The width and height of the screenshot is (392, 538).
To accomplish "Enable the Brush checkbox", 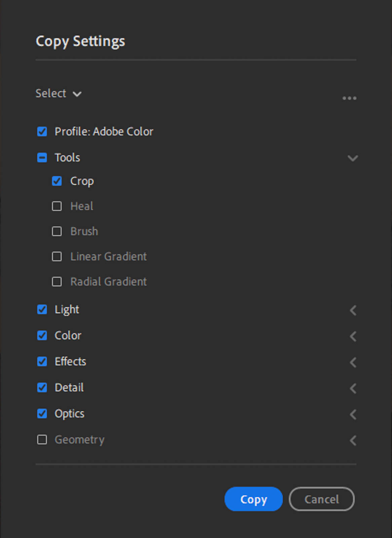I will [x=57, y=231].
